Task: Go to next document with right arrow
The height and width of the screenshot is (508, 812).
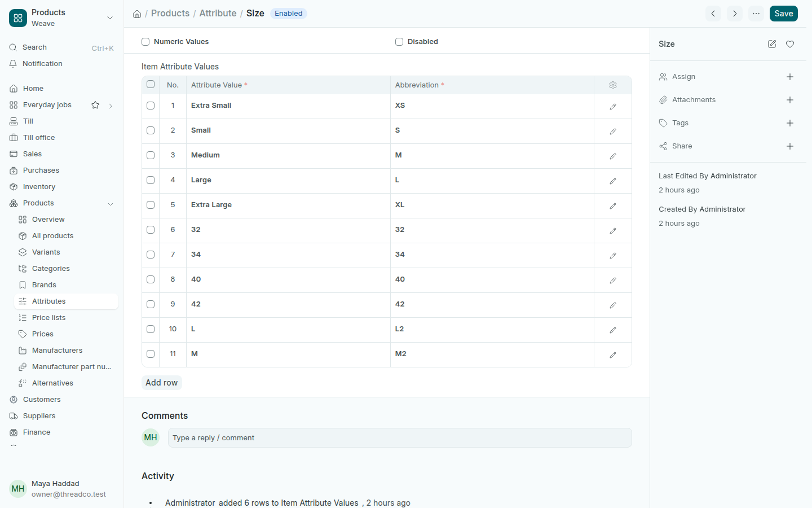Action: 735,14
